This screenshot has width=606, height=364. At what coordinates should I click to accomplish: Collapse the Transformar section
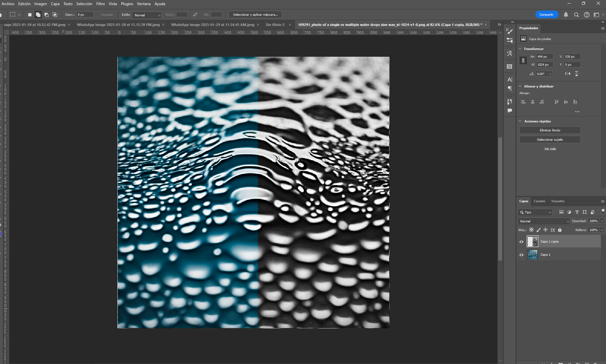[520, 49]
